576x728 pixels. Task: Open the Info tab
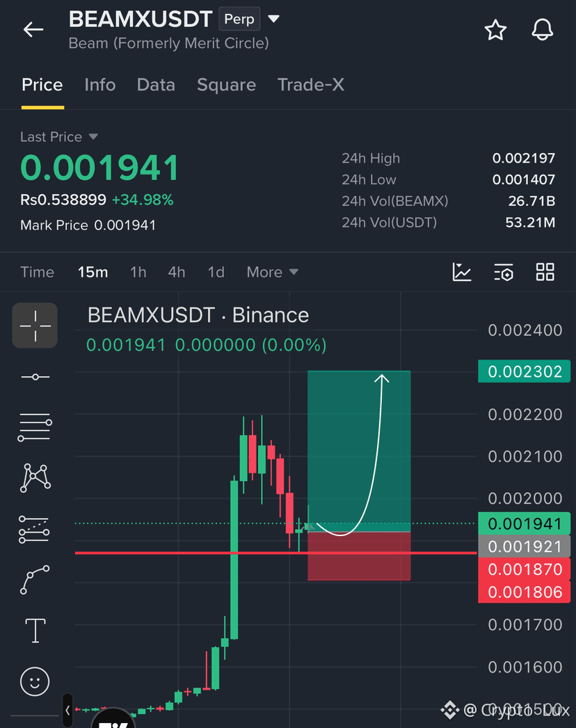coord(100,85)
